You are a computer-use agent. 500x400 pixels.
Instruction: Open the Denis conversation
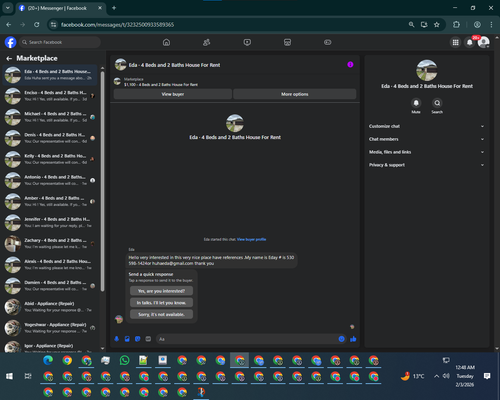50,138
